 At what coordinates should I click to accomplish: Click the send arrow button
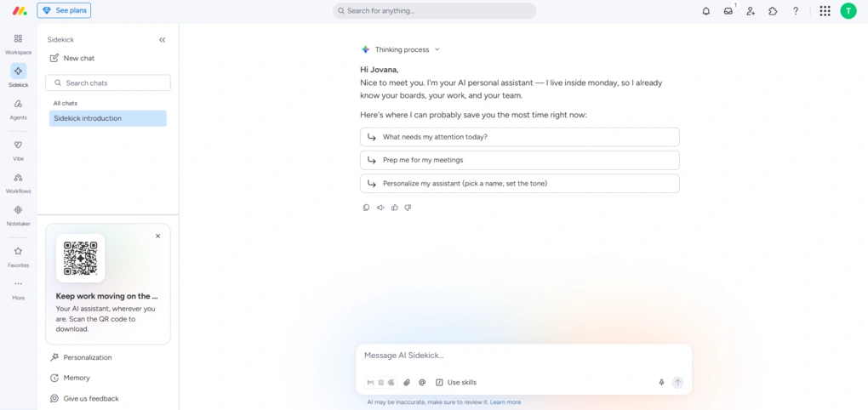677,382
